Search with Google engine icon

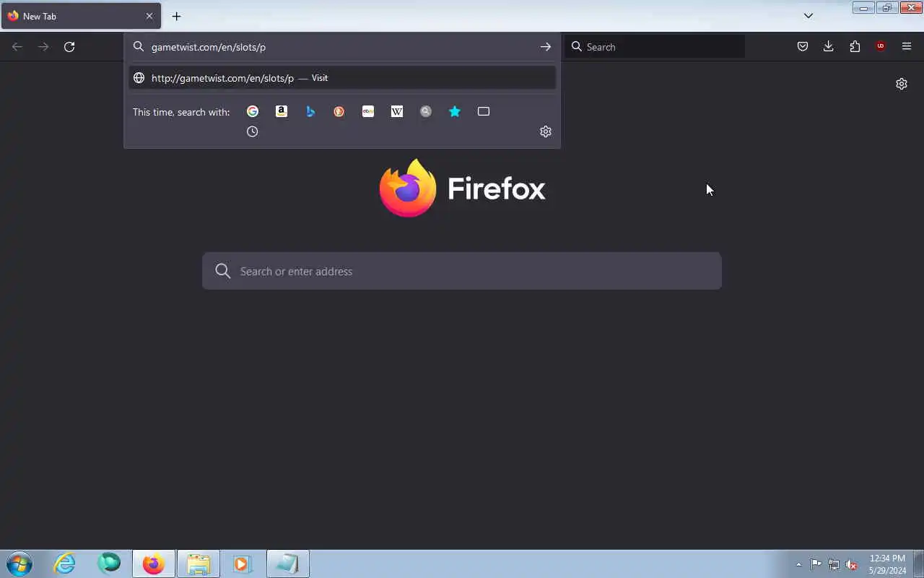(x=253, y=111)
